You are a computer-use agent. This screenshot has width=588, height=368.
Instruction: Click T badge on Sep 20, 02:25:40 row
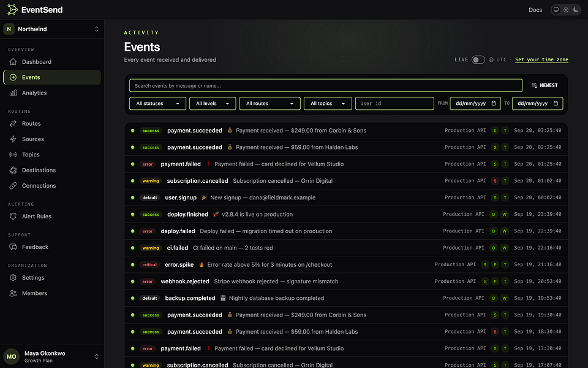click(x=505, y=147)
